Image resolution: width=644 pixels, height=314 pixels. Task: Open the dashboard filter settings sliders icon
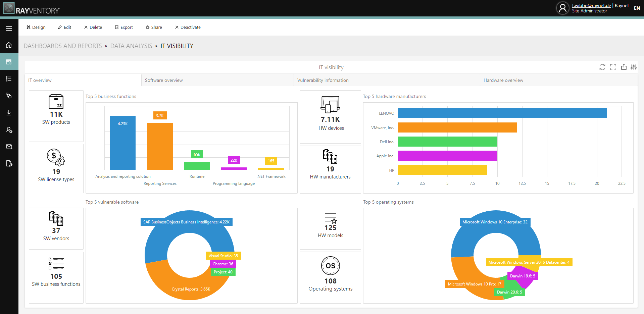(634, 67)
